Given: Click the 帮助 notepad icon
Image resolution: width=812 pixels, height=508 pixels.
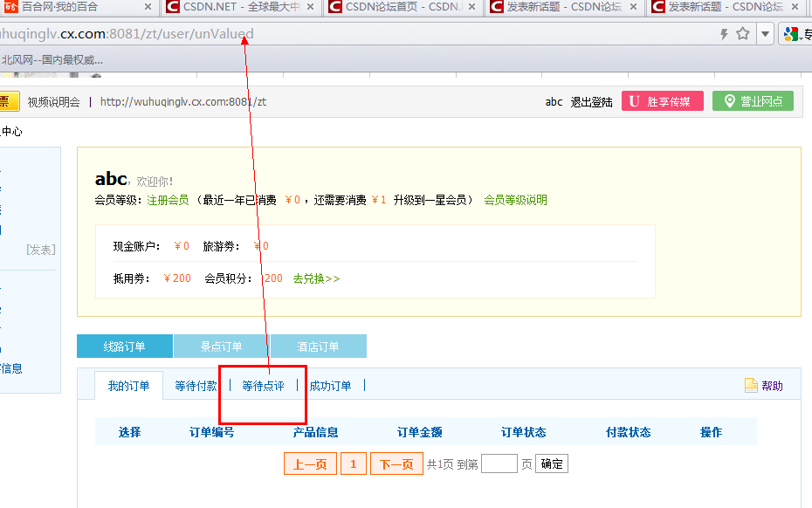Looking at the screenshot, I should (x=751, y=385).
